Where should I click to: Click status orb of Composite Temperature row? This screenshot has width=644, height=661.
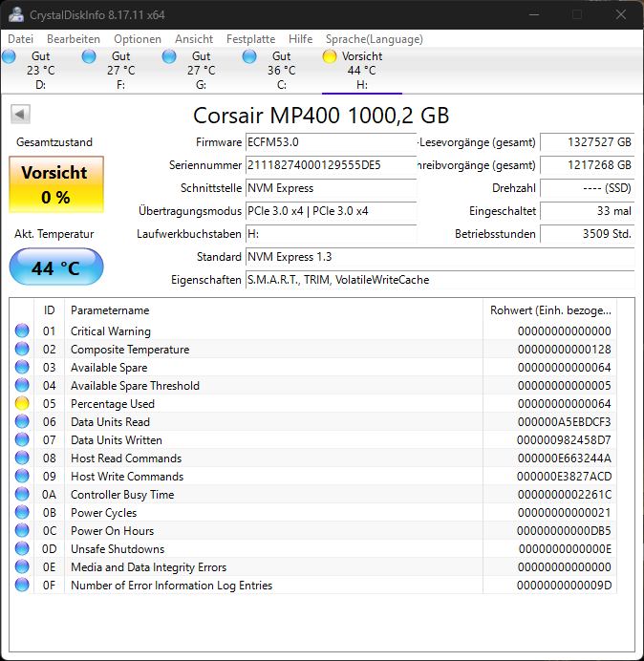point(22,349)
